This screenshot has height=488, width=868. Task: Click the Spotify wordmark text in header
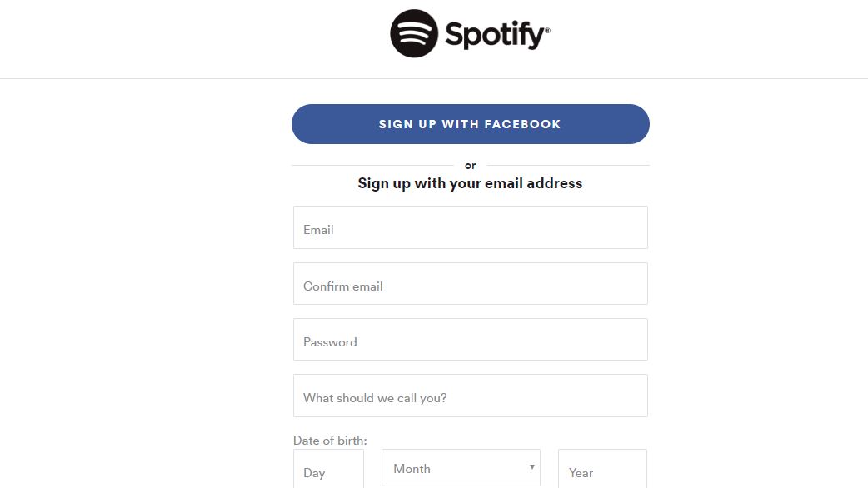coord(495,35)
